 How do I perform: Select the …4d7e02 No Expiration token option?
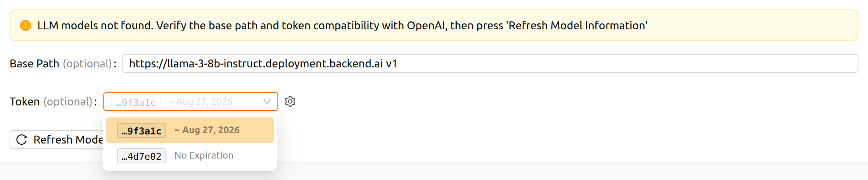pyautogui.click(x=190, y=155)
